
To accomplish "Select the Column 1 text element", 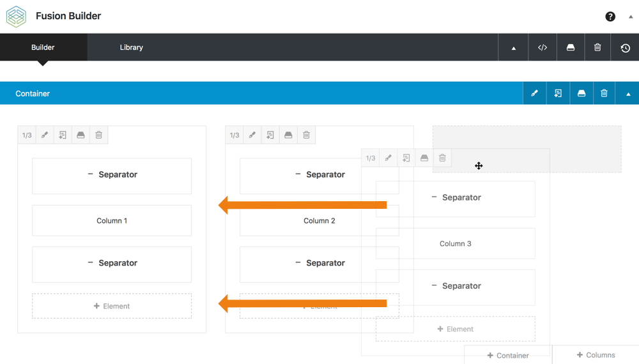I will [x=112, y=221].
